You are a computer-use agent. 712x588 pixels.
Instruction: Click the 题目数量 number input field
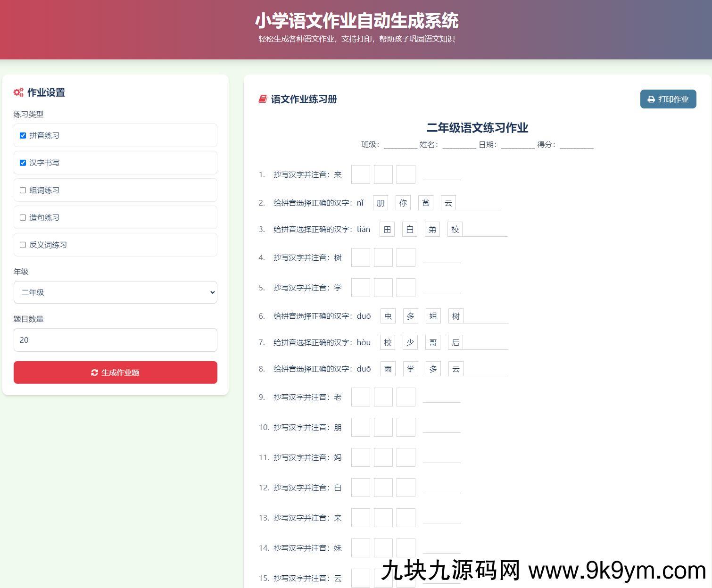(115, 340)
